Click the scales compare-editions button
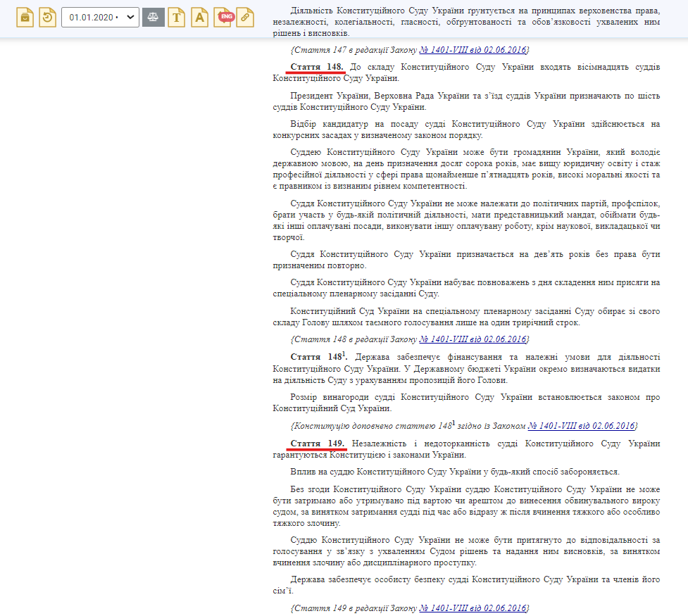 pos(153,18)
